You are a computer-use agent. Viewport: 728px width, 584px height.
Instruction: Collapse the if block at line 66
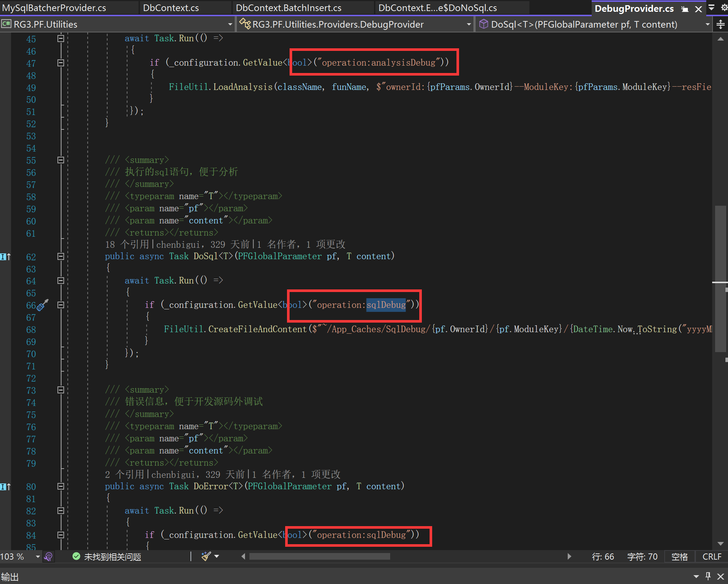(x=61, y=305)
